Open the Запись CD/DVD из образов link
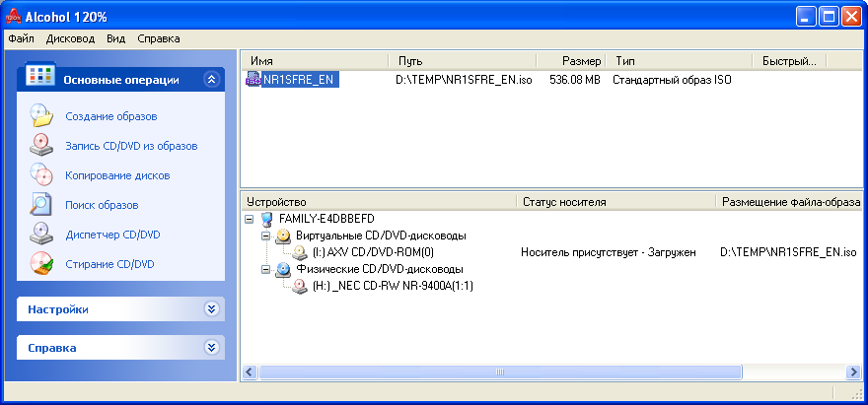 coord(132,146)
